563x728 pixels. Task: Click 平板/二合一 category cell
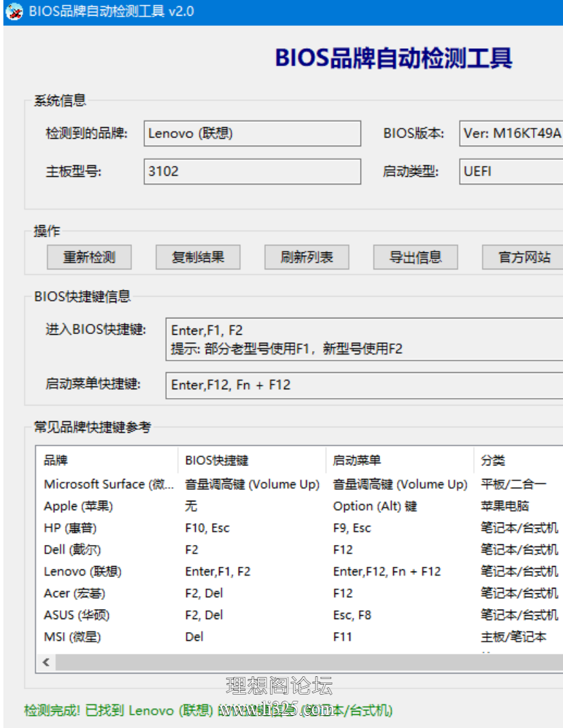point(513,484)
